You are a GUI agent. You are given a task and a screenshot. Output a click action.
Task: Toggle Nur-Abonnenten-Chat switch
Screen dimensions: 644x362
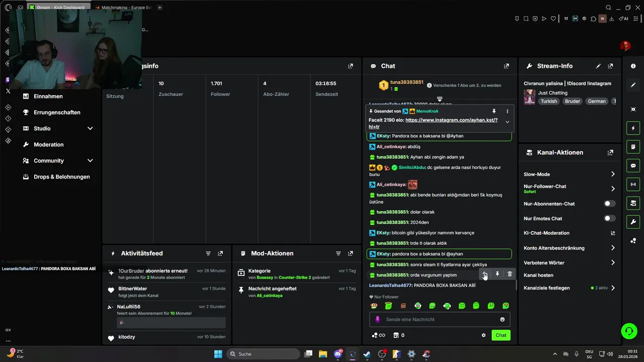tap(609, 204)
